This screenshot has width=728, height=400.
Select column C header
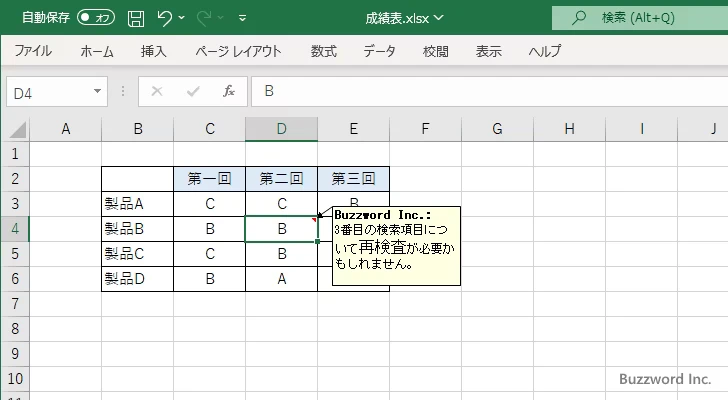click(209, 129)
